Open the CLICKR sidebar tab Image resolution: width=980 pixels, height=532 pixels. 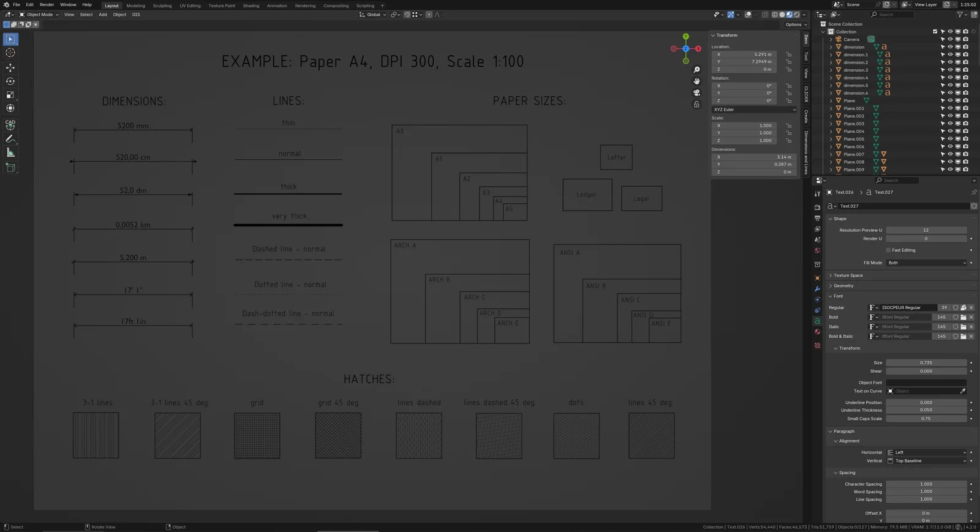[x=806, y=94]
